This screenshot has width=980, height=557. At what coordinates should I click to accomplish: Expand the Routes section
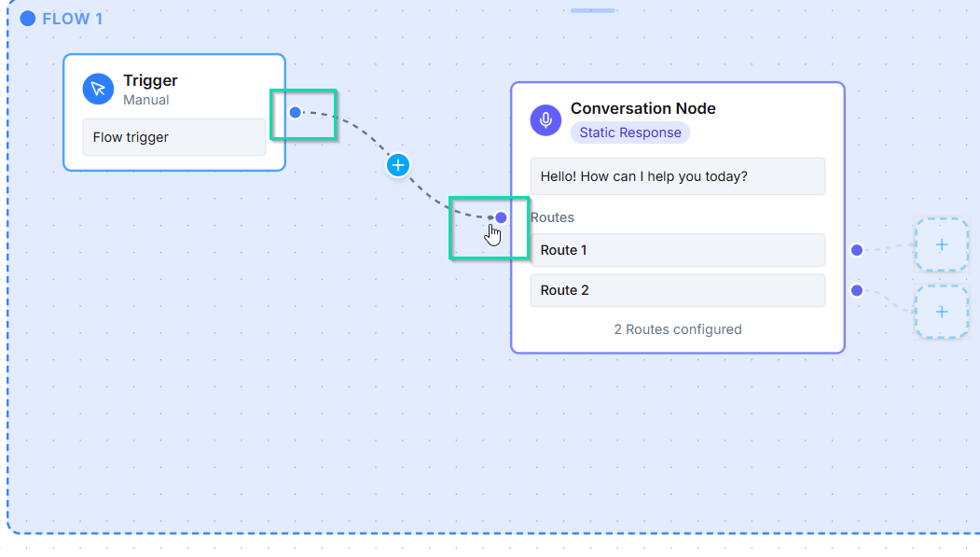(552, 217)
